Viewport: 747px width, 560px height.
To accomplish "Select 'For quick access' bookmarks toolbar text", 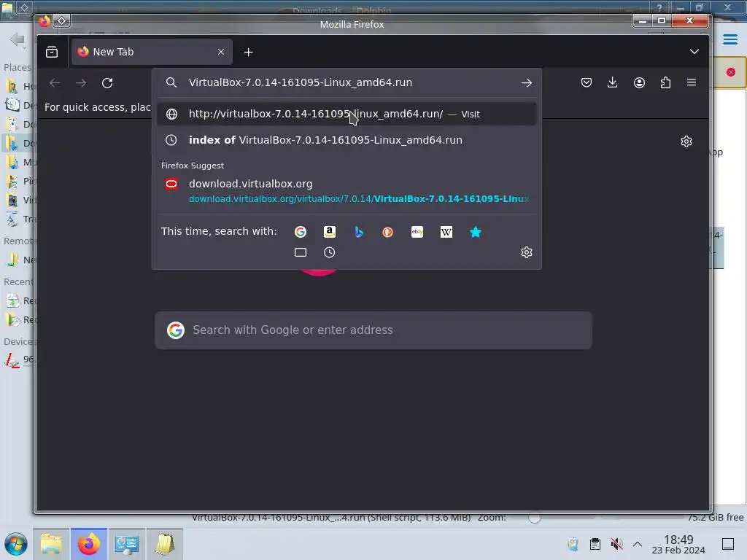I will [x=97, y=107].
